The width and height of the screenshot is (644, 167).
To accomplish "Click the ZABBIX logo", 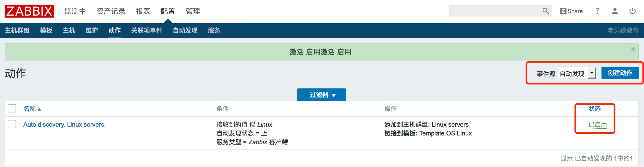I will pyautogui.click(x=29, y=11).
